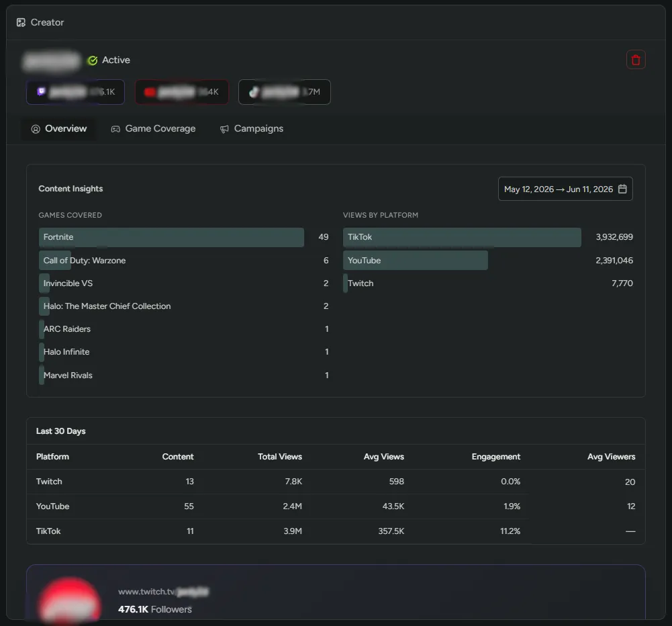The height and width of the screenshot is (626, 672).
Task: Select Halo: The Master Chief Collection row
Action: point(183,306)
